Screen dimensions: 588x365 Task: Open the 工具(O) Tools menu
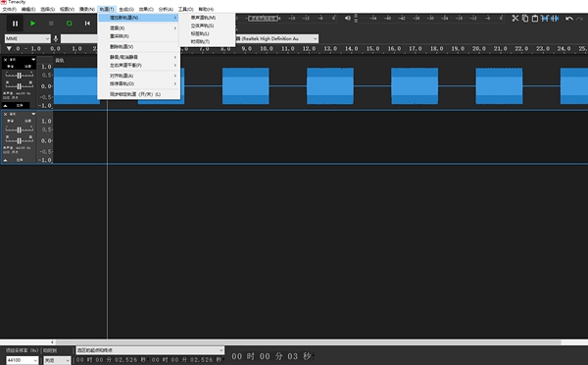click(185, 9)
